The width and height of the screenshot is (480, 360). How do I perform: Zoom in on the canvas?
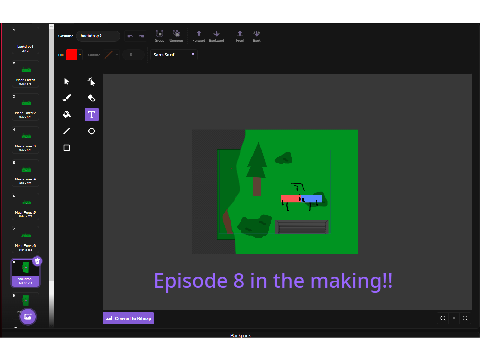tap(465, 318)
